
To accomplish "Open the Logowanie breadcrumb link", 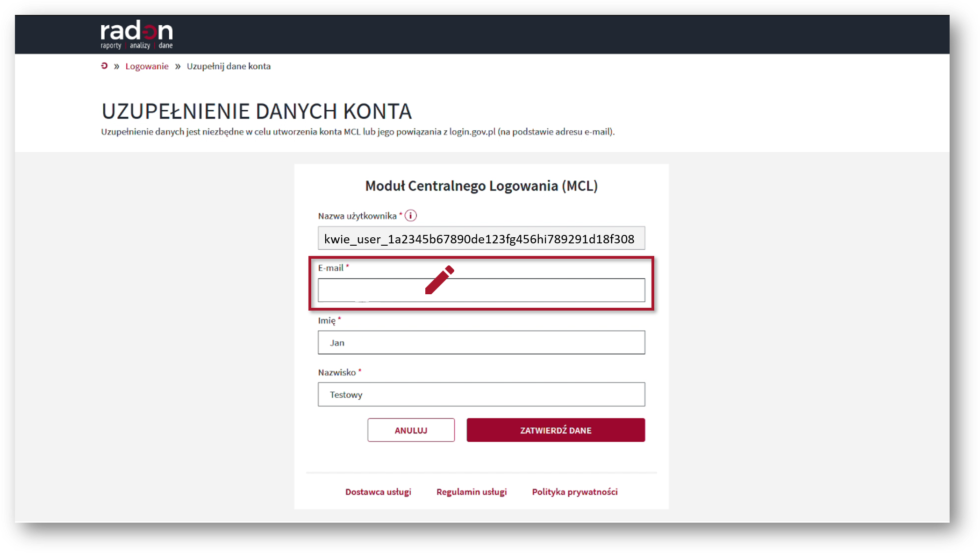I will click(147, 66).
